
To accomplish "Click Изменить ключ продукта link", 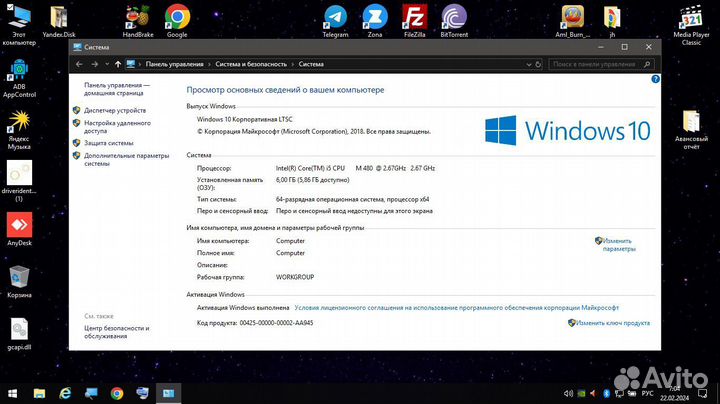I will click(613, 323).
